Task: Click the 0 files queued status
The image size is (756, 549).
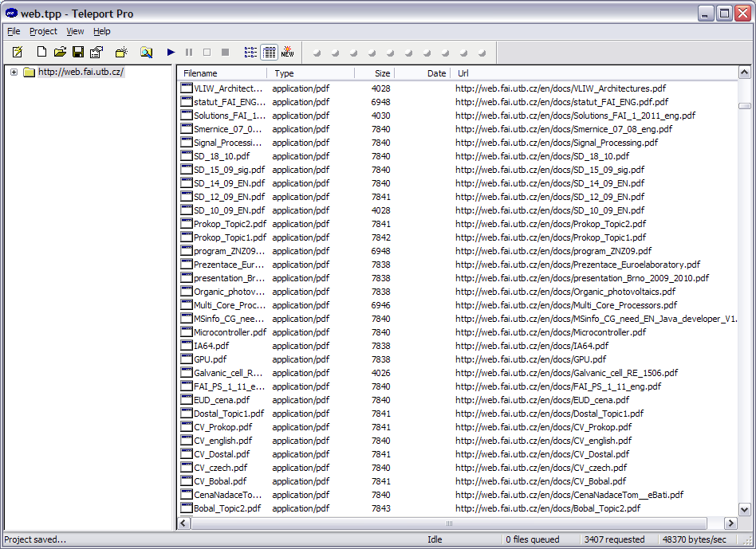Action: (532, 539)
